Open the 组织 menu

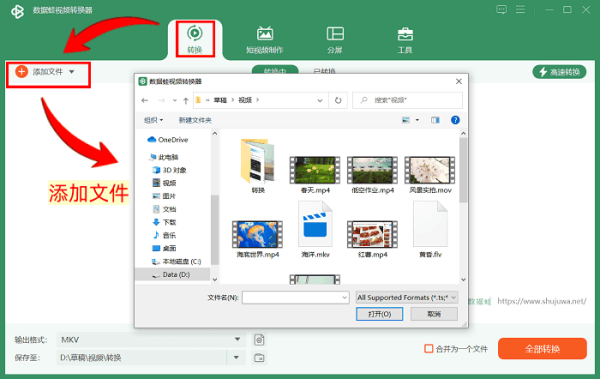(x=153, y=120)
